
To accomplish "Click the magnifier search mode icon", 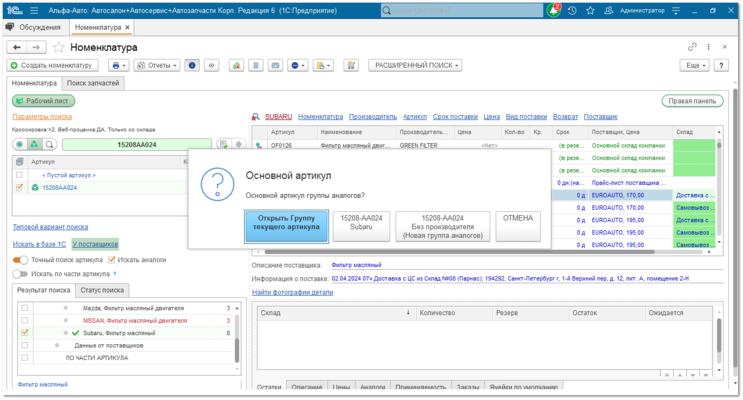I will (x=49, y=144).
